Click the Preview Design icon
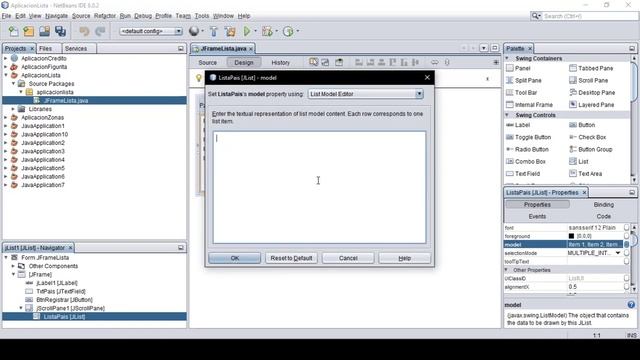The height and width of the screenshot is (360, 640). 339,62
